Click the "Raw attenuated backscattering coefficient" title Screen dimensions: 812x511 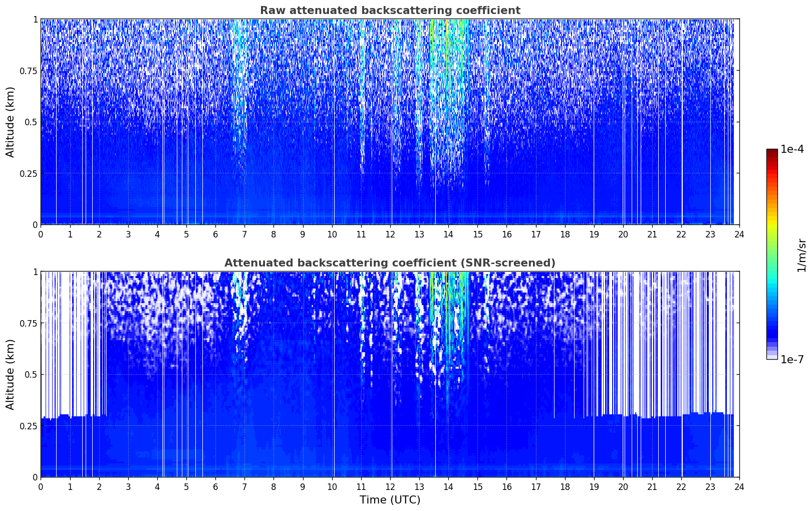click(390, 11)
